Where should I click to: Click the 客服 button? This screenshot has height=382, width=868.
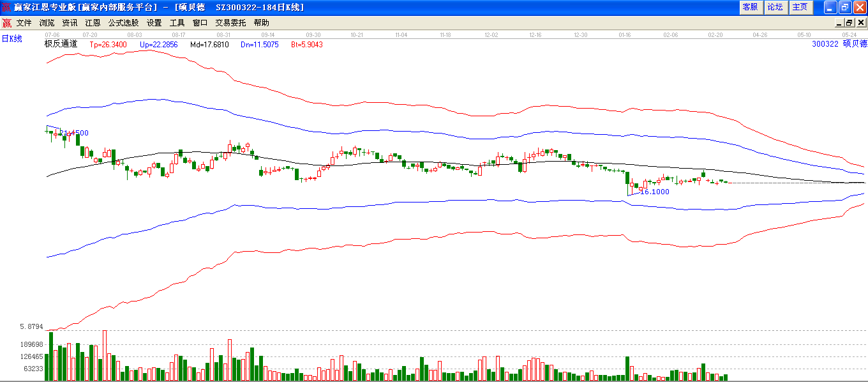[x=751, y=7]
